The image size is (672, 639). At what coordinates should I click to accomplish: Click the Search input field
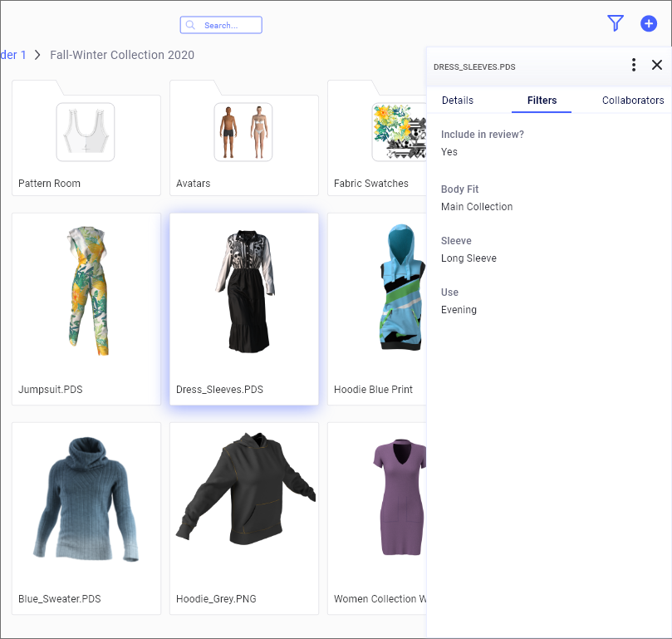[221, 25]
